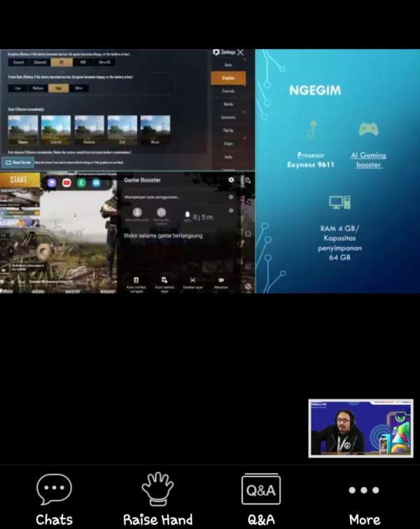Select the Graphics settings tab
Image resolution: width=420 pixels, height=529 pixels.
pyautogui.click(x=228, y=78)
